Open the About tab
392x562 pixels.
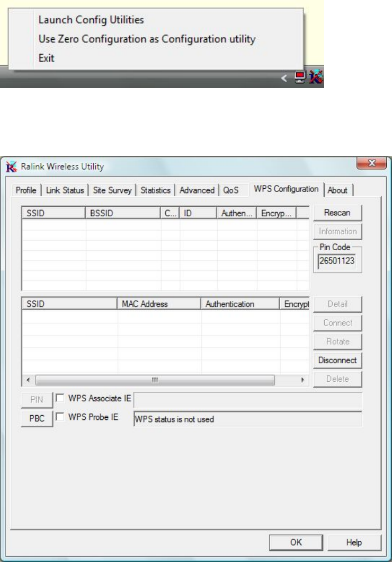[337, 190]
